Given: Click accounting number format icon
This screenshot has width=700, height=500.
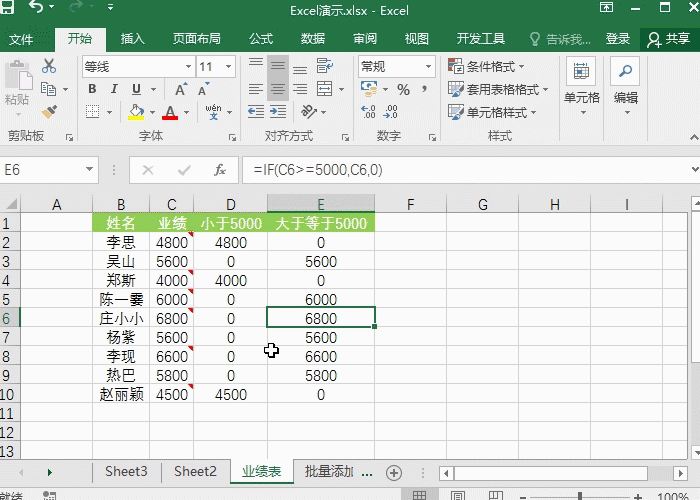Looking at the screenshot, I should coord(369,88).
